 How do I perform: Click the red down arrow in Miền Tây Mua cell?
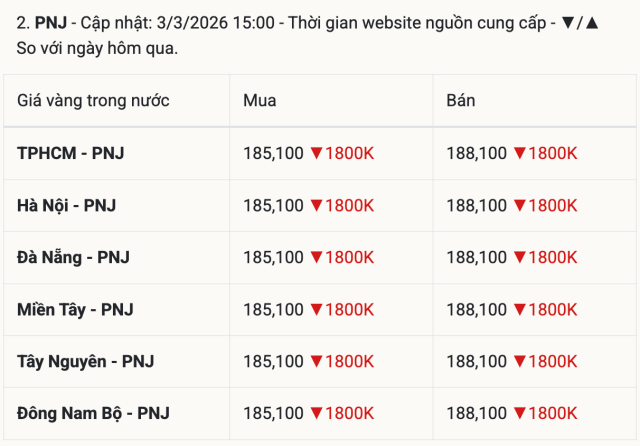coord(316,310)
